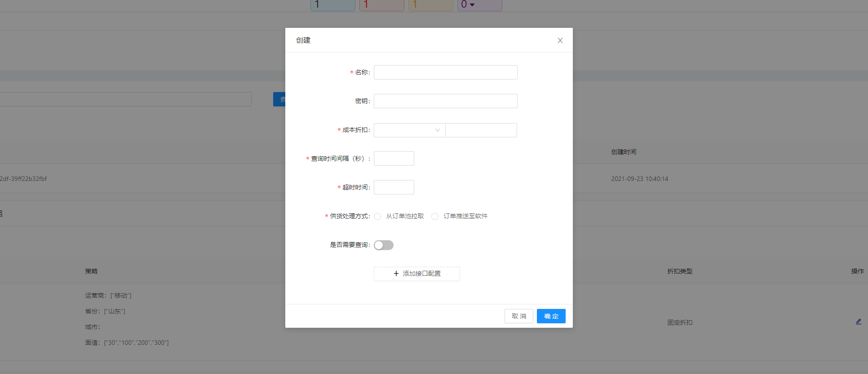Click the 城市: strategy line
Image resolution: width=868 pixels, height=374 pixels.
pyautogui.click(x=93, y=327)
